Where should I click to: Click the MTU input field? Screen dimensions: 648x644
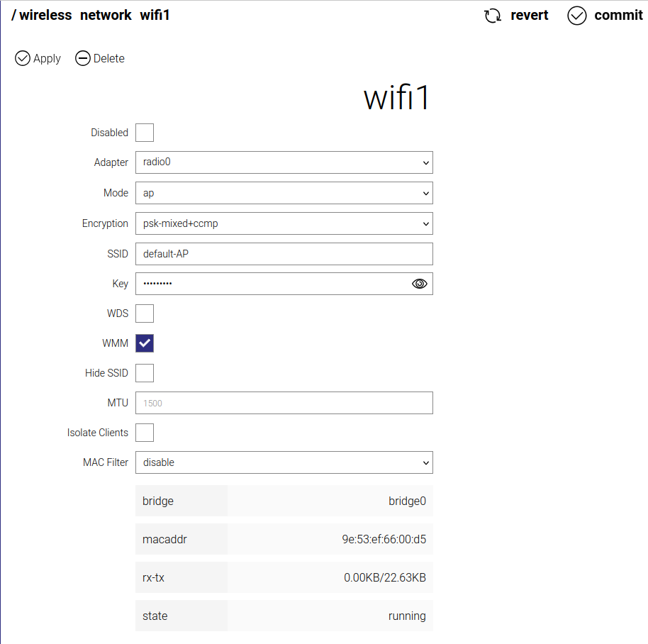click(284, 402)
